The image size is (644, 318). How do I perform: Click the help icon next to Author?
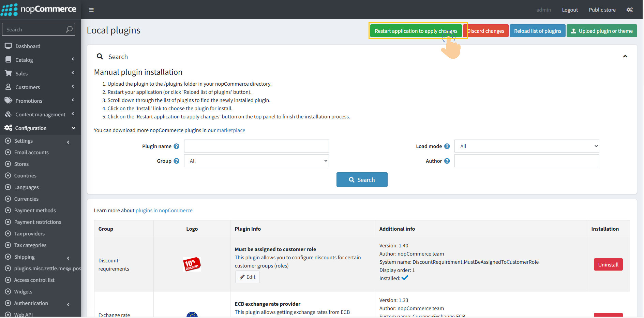point(447,161)
